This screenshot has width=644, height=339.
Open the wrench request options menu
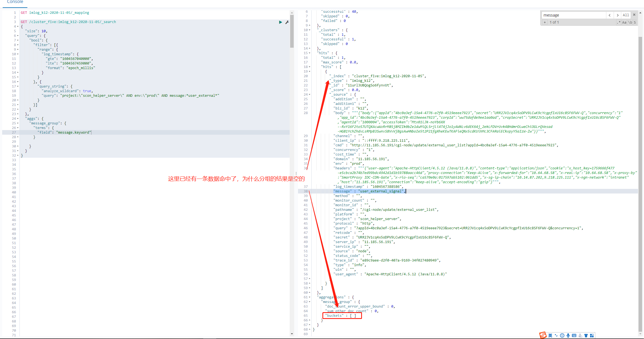click(287, 22)
